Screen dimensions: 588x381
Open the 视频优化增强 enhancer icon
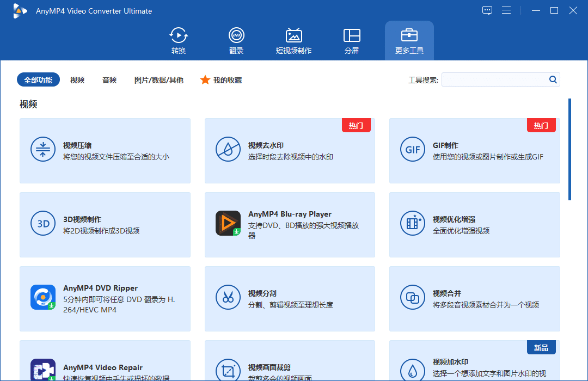[412, 223]
